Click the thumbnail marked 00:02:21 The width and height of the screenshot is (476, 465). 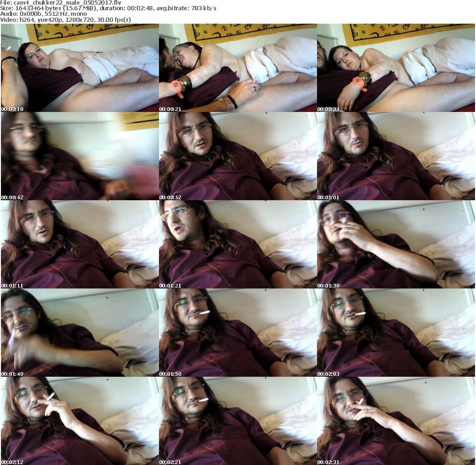click(x=238, y=421)
